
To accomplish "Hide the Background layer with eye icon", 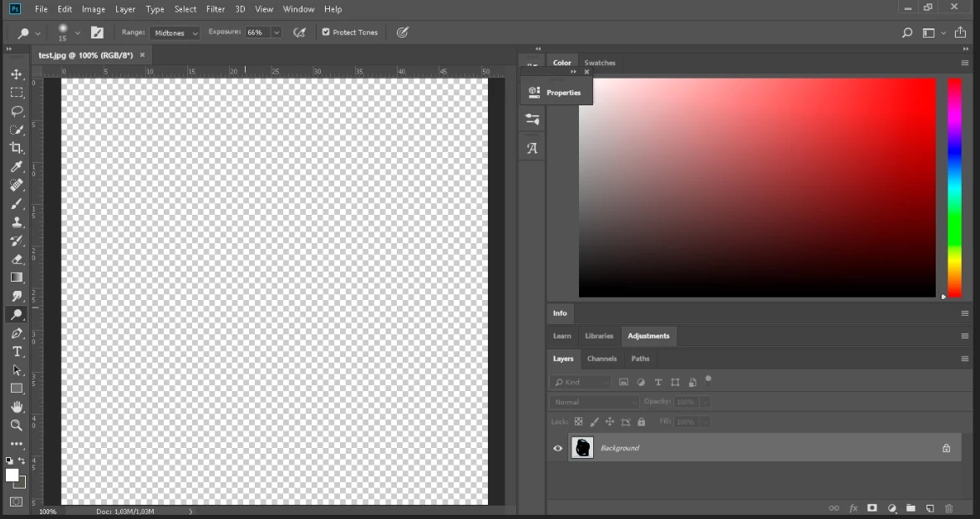I will point(557,448).
